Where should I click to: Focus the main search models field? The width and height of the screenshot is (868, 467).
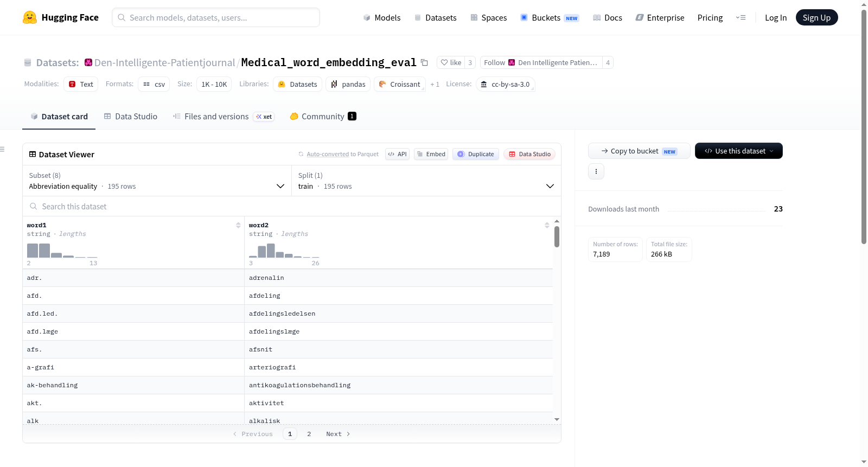tap(216, 17)
